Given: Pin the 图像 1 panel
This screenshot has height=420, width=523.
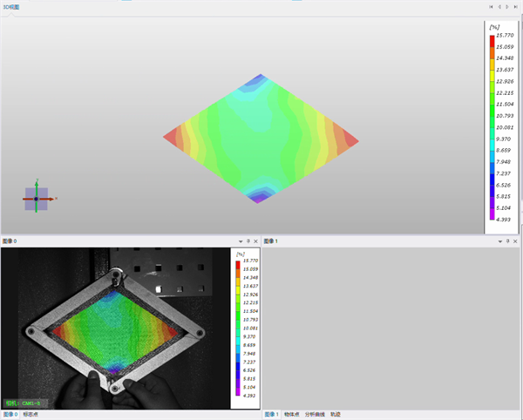Looking at the screenshot, I should 507,241.
